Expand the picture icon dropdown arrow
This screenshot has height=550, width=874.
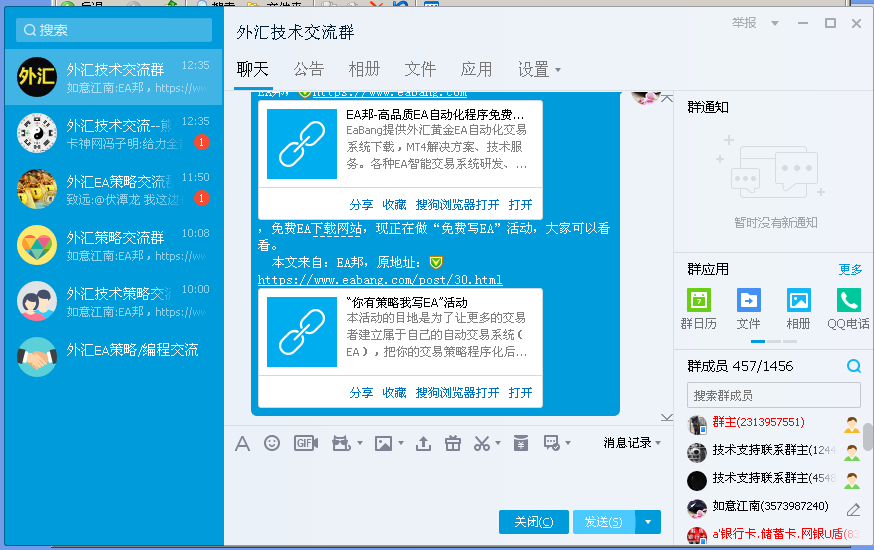coord(401,444)
